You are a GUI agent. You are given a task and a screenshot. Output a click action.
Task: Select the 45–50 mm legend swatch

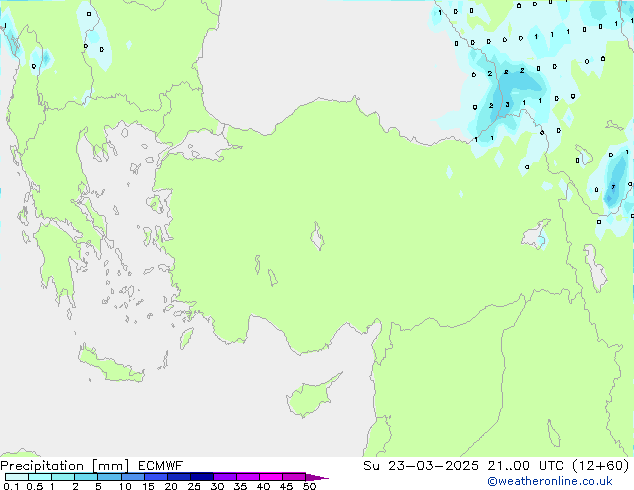294,477
